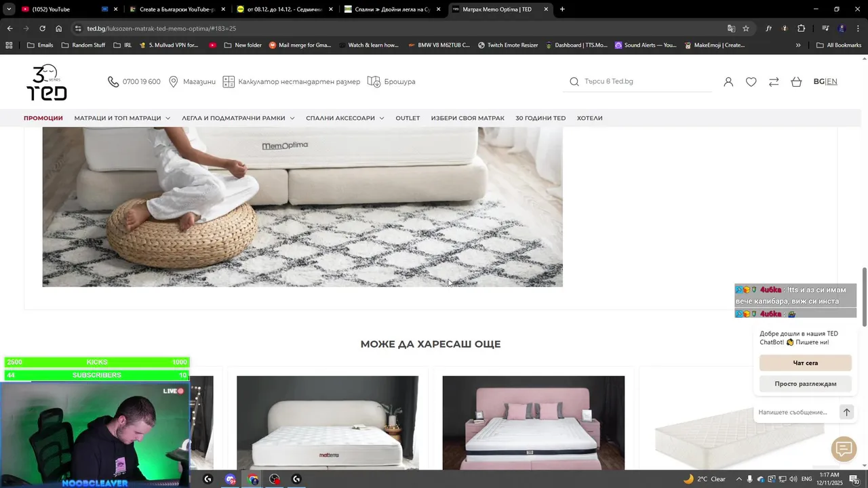Expand hidden bookmarks overflow chevron
The image size is (868, 488).
tap(798, 45)
